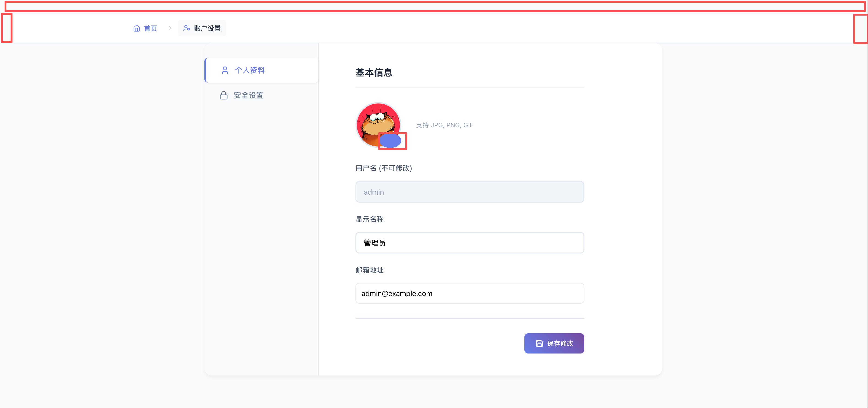Click the user-gear icon beside 账户设置
The height and width of the screenshot is (408, 868).
pos(186,28)
